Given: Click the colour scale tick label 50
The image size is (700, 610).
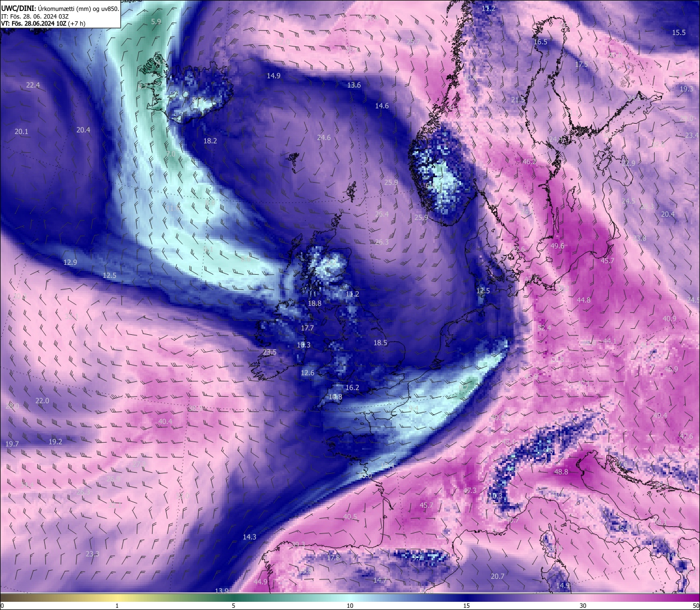Looking at the screenshot, I should tap(696, 606).
